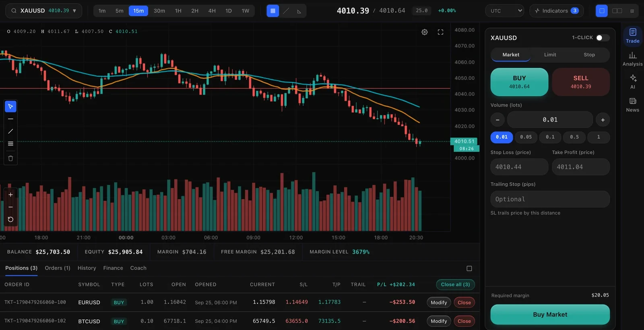Click Close all (3) positions button
Image resolution: width=644 pixels, height=330 pixels.
point(455,285)
